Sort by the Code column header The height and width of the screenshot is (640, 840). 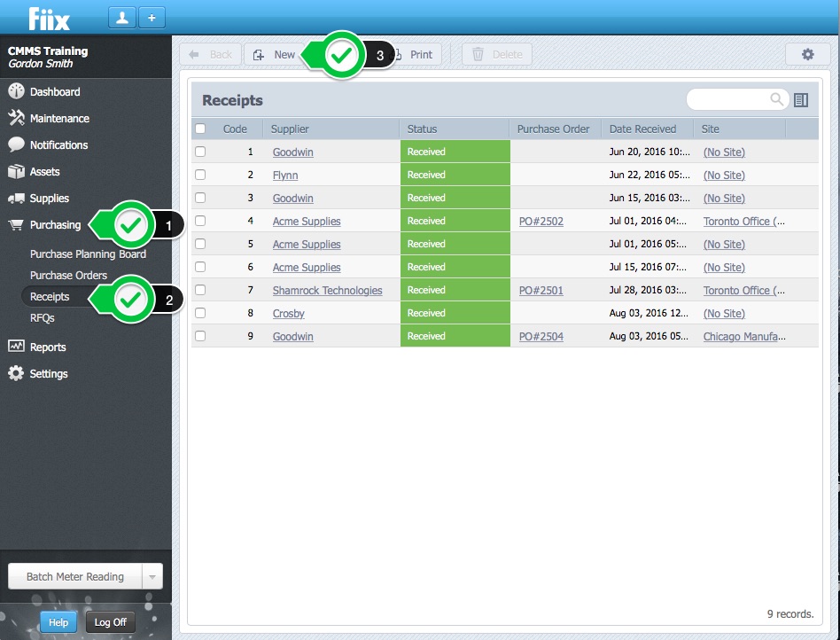tap(235, 129)
